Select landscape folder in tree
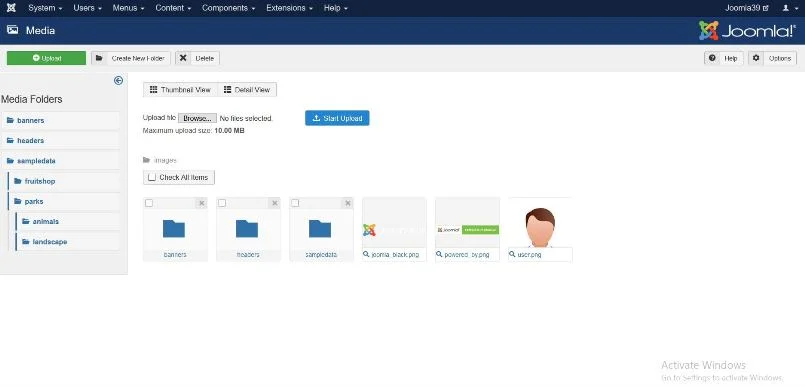 pos(68,242)
